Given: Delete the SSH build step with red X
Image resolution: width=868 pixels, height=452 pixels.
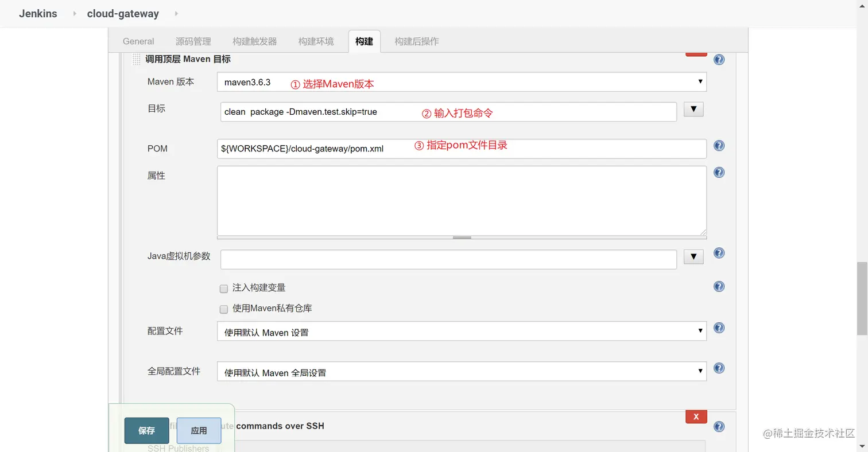Looking at the screenshot, I should tap(696, 417).
